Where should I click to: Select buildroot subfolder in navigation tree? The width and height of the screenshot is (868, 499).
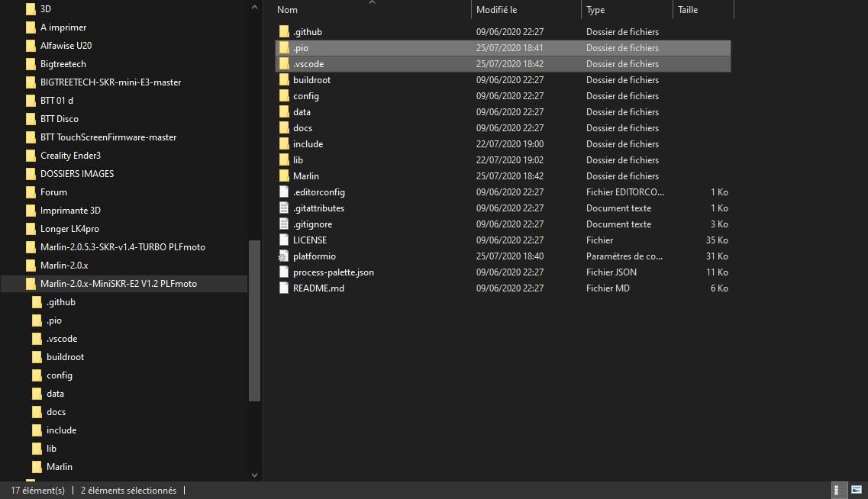click(x=66, y=357)
